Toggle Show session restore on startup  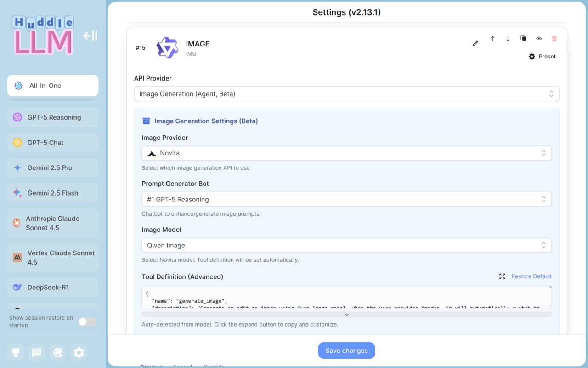click(x=87, y=322)
